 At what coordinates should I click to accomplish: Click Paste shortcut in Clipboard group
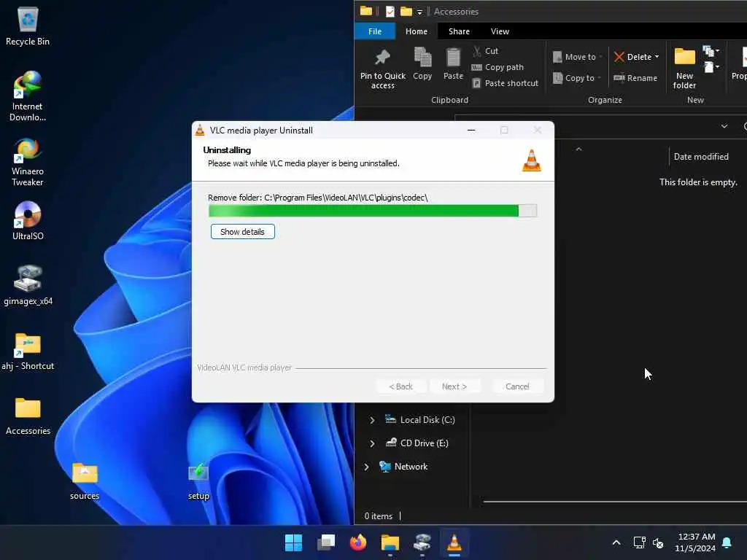coord(505,83)
